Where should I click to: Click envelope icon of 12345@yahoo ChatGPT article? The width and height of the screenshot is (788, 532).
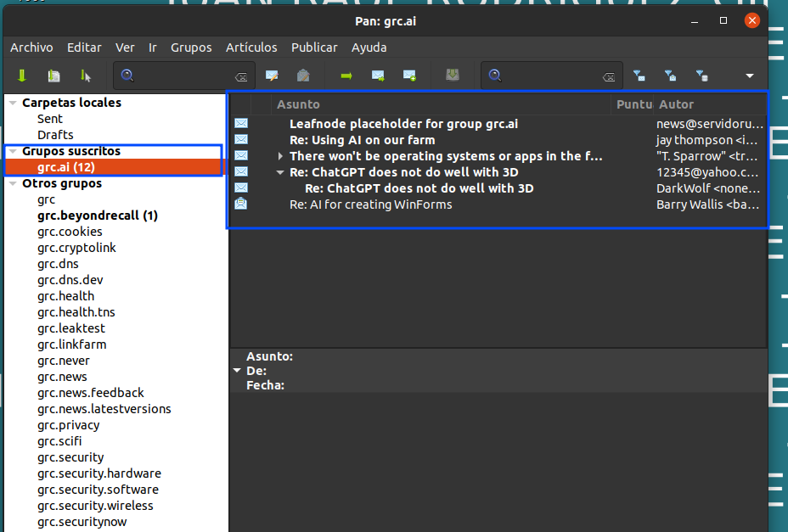[241, 171]
